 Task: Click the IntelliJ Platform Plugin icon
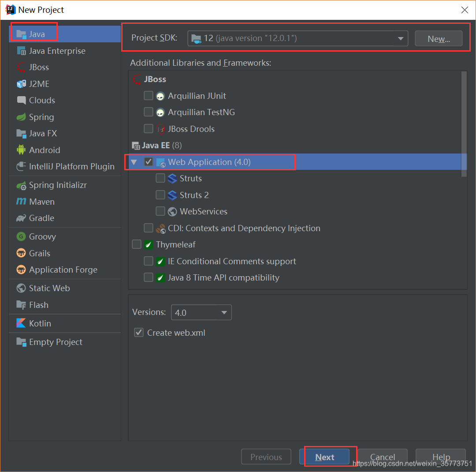coord(21,167)
